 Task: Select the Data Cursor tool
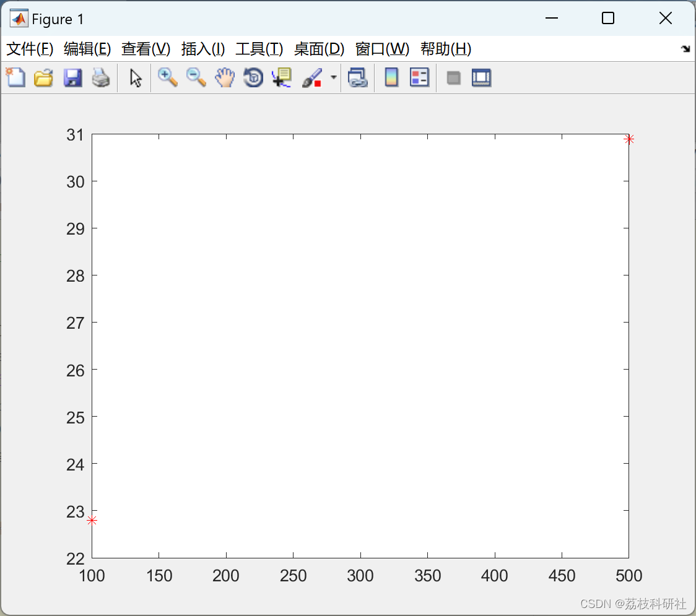tap(281, 77)
